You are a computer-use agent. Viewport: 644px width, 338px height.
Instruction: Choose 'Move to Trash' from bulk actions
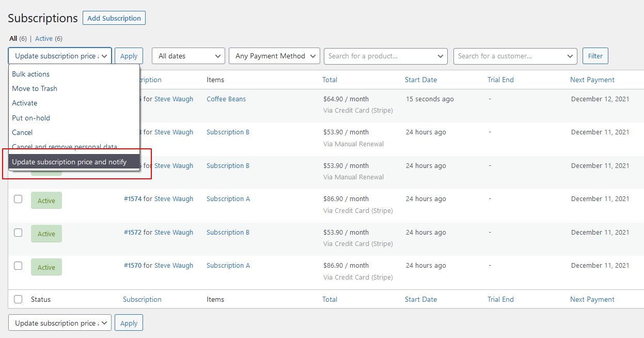[x=35, y=88]
